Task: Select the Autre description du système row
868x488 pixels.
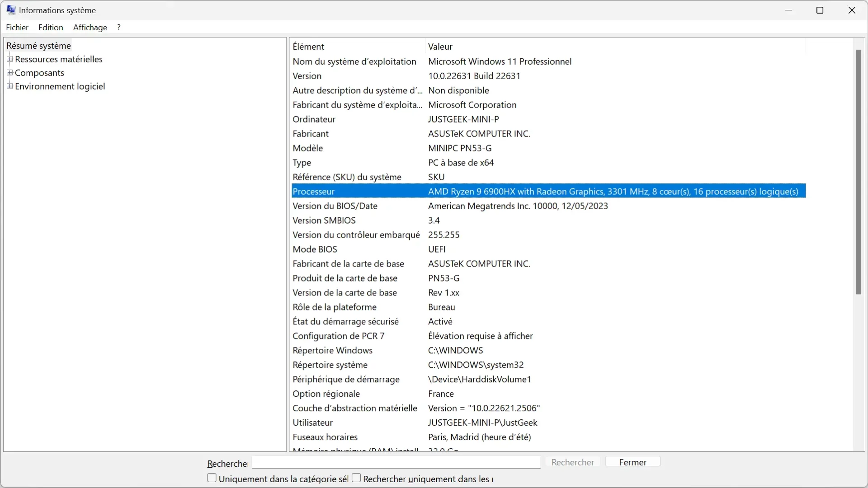Action: click(x=549, y=90)
